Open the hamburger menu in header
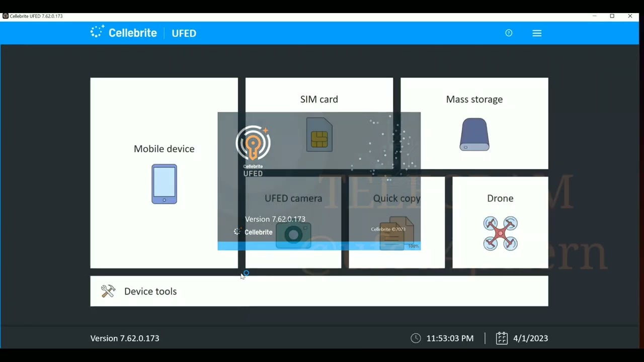 tap(537, 33)
